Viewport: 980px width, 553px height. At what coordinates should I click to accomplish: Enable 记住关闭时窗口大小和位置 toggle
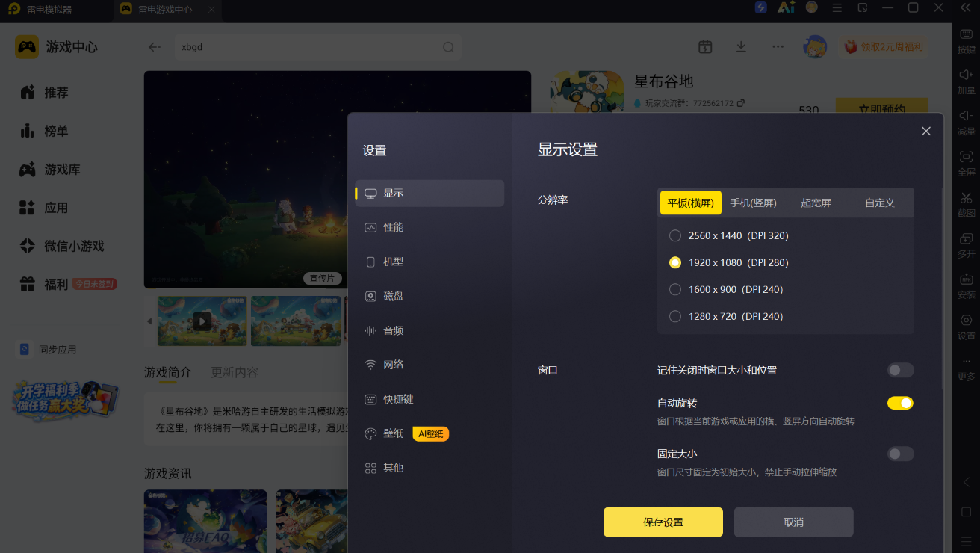[900, 370]
